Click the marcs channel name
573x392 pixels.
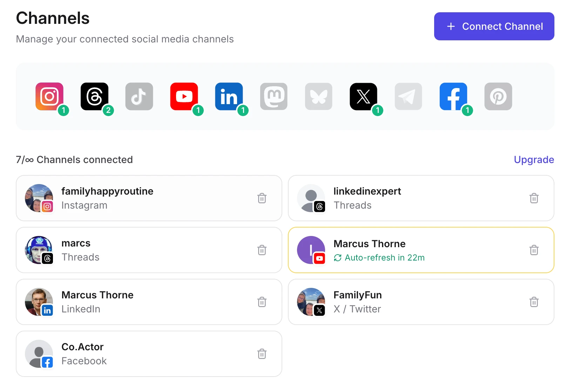pyautogui.click(x=76, y=243)
